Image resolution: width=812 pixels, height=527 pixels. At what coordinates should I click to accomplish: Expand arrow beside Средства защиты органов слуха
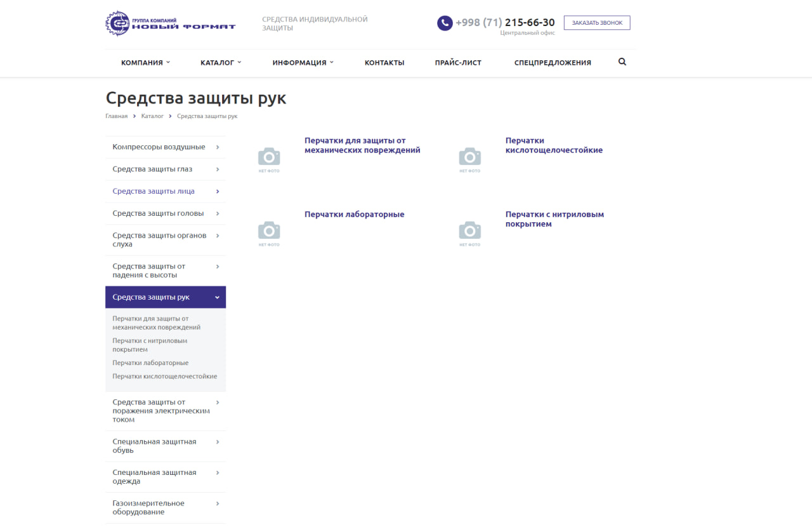point(218,236)
